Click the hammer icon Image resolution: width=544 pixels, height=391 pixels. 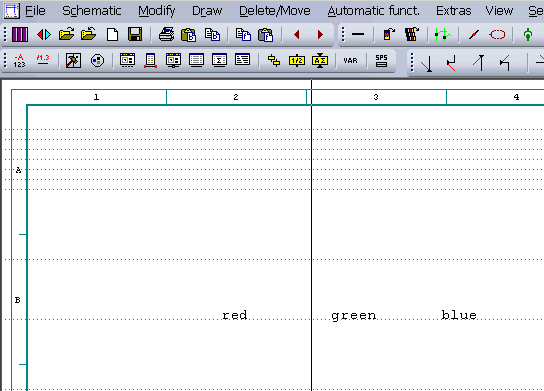(x=73, y=61)
